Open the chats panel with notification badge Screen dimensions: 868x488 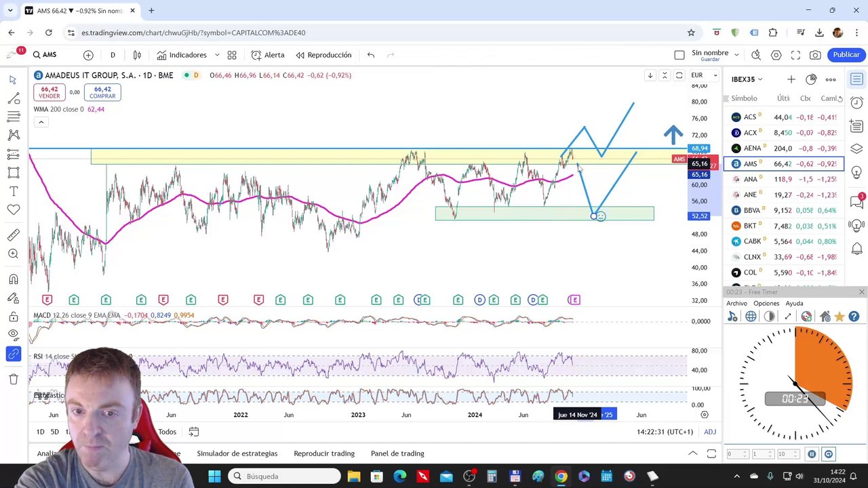pyautogui.click(x=856, y=201)
